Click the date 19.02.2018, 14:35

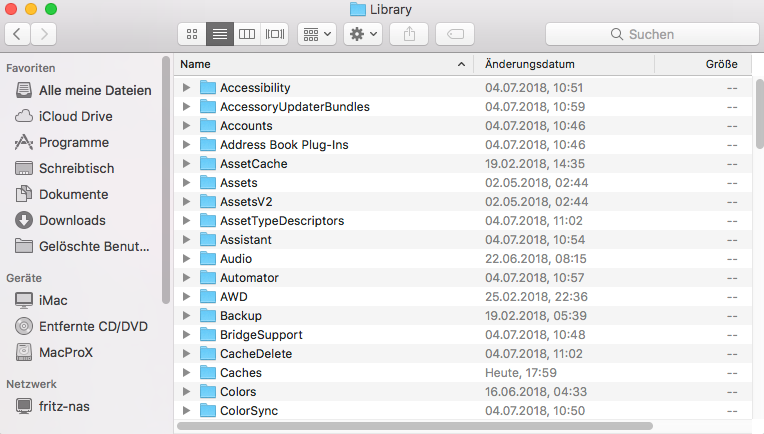click(x=535, y=164)
